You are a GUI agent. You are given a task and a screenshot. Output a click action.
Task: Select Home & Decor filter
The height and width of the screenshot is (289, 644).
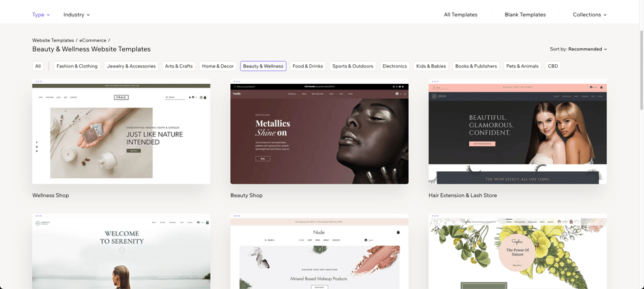click(218, 65)
